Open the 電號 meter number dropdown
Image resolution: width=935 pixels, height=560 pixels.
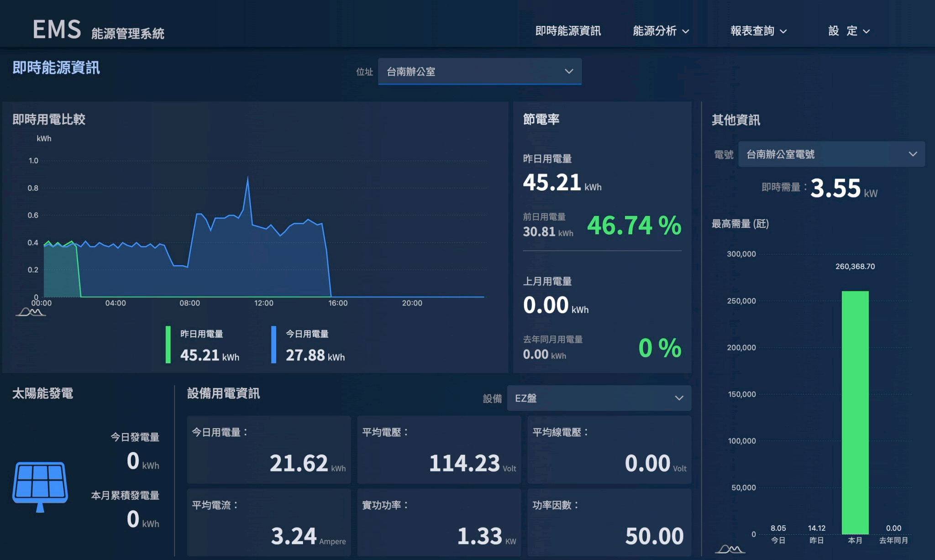click(x=822, y=154)
